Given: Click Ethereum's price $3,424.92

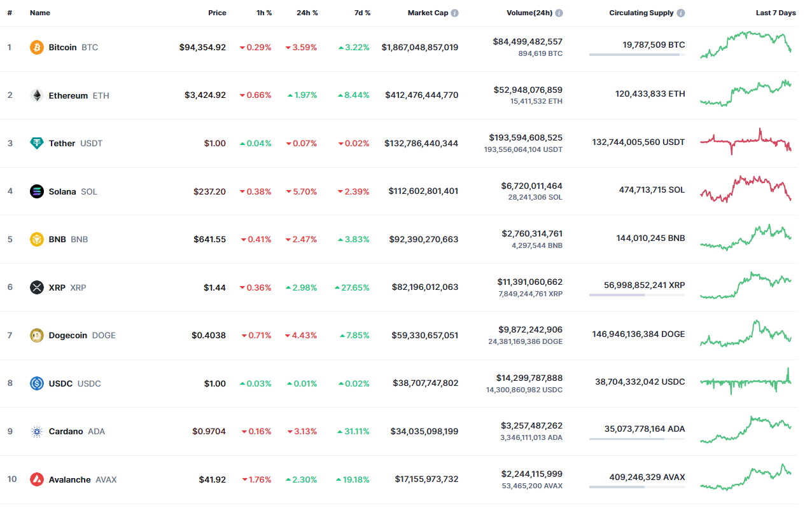Looking at the screenshot, I should [206, 95].
